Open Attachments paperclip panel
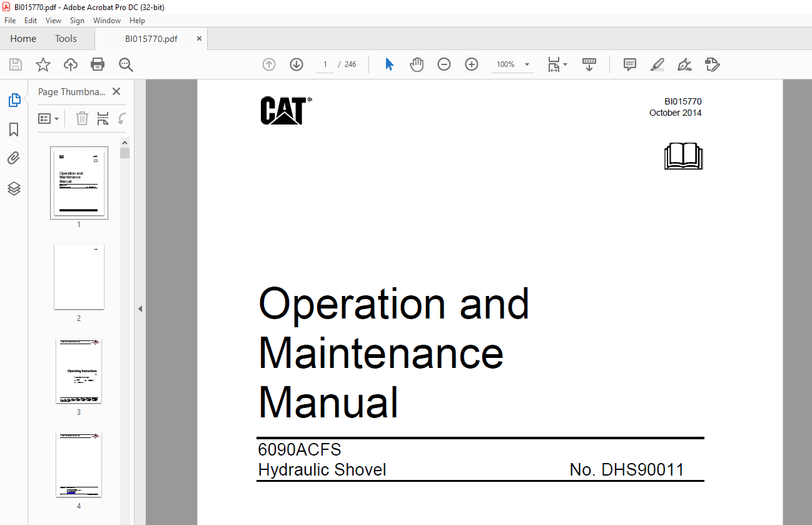Screen dimensions: 812x525 click(x=14, y=158)
